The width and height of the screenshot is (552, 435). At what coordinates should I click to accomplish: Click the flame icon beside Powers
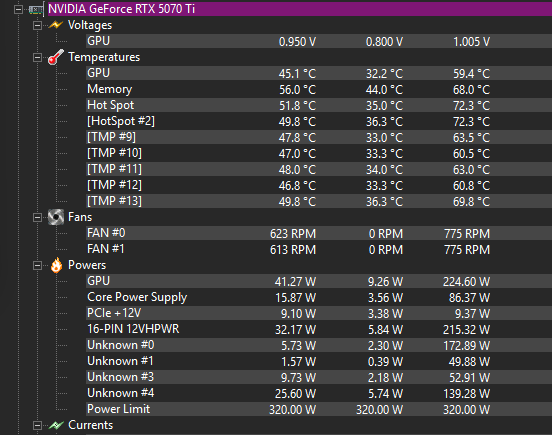[56, 265]
